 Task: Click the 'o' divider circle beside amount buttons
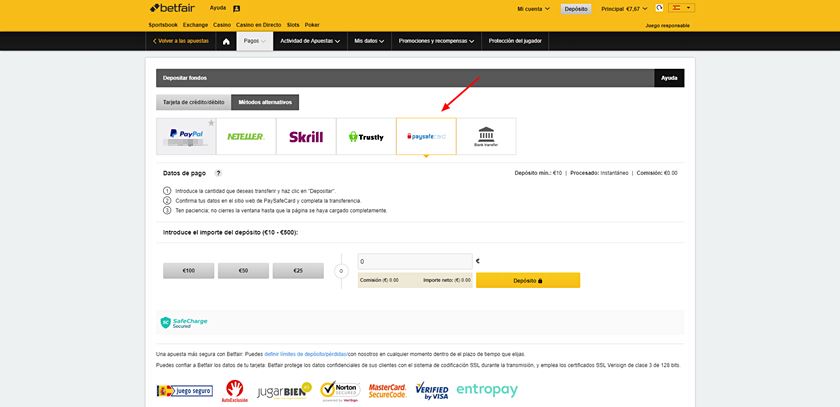(341, 271)
